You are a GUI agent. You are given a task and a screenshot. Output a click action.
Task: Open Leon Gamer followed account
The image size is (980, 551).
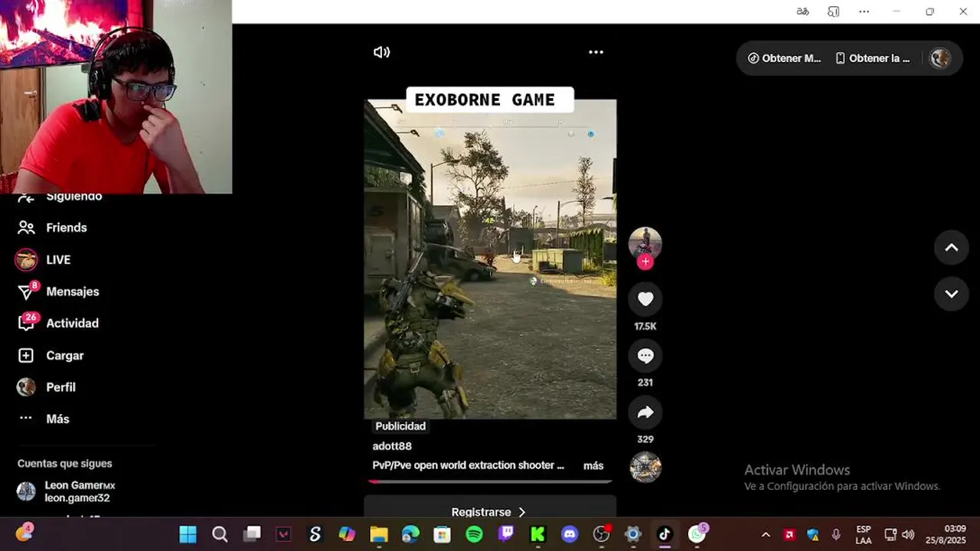pos(67,491)
